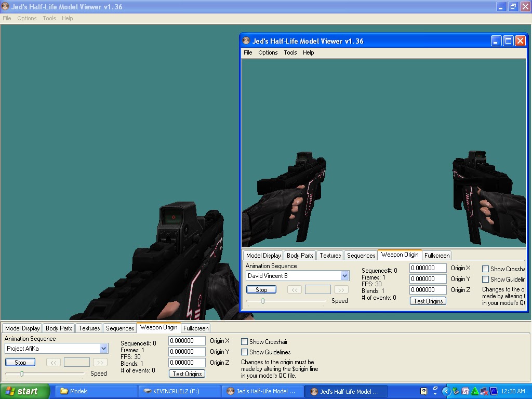This screenshot has width=532, height=399.
Task: Adjust Speed slider in front window
Action: click(263, 301)
